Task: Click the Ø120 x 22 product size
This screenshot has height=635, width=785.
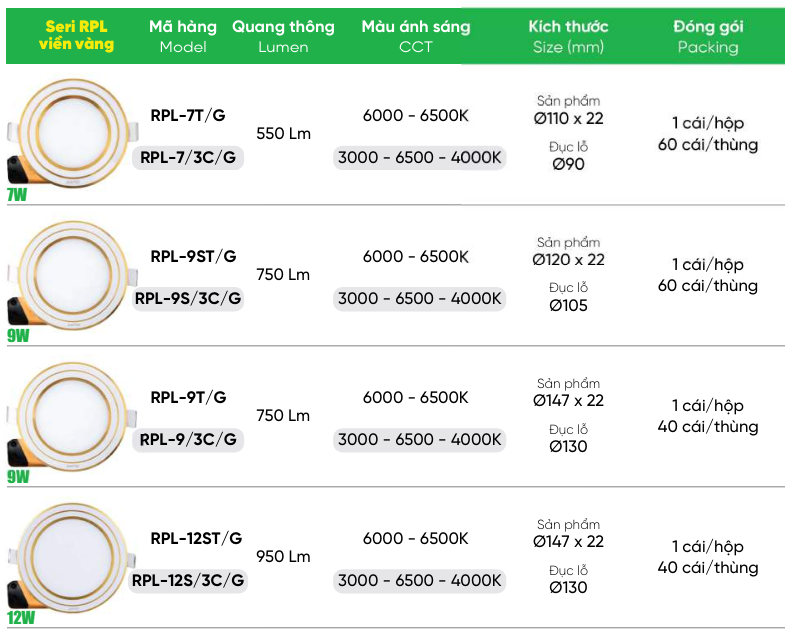Action: 568,260
